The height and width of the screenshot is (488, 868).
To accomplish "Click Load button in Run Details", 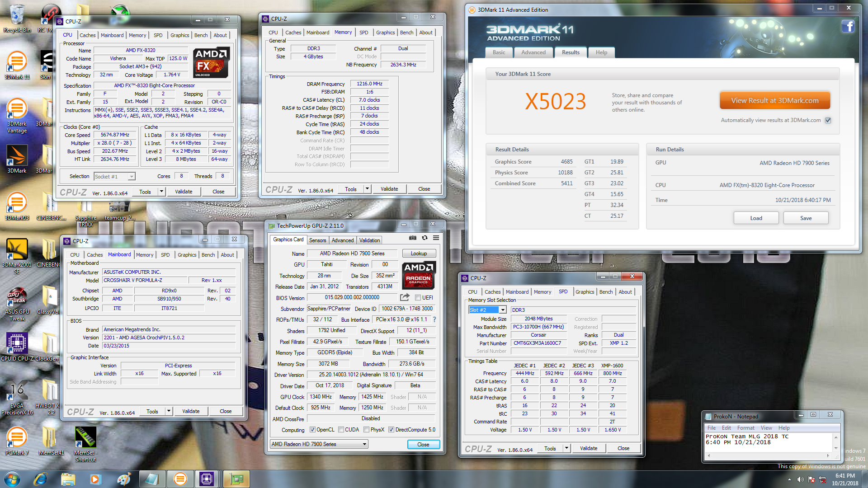I will 756,218.
